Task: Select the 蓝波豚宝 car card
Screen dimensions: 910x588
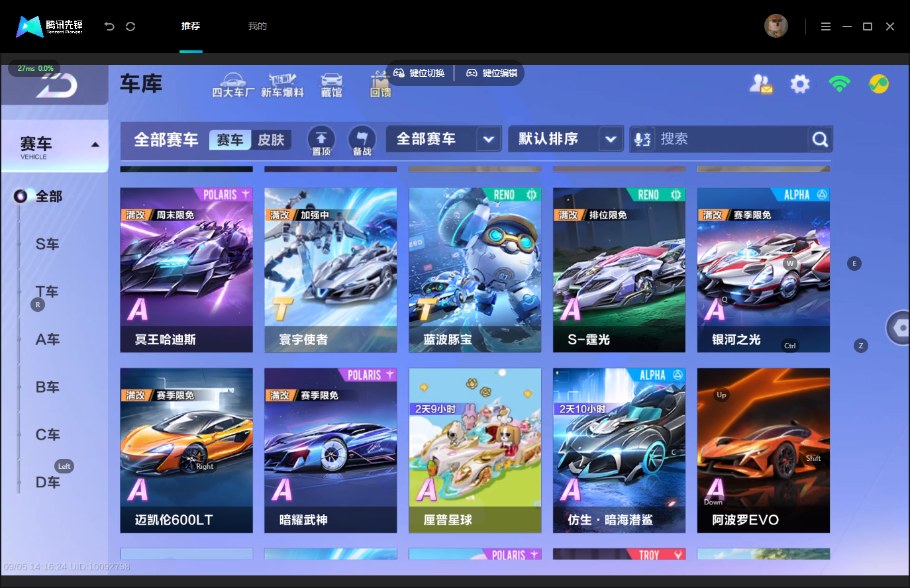Action: (x=475, y=270)
